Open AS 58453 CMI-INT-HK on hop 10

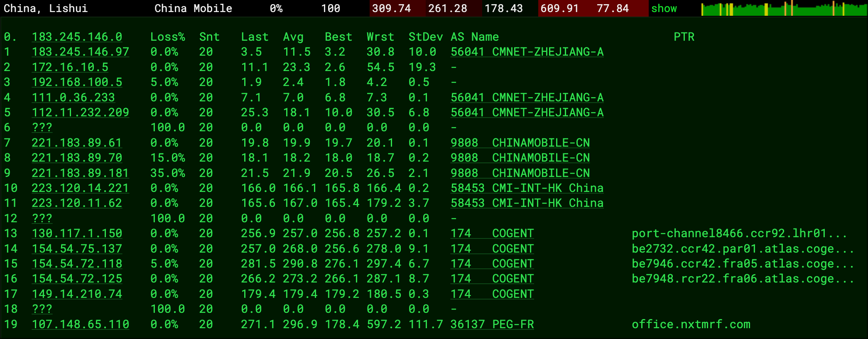pos(527,188)
